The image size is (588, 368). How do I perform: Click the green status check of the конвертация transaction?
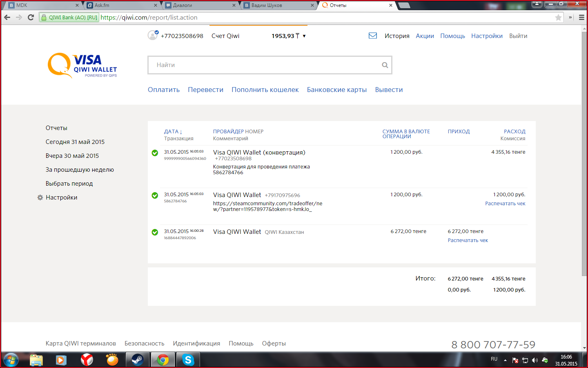point(155,153)
